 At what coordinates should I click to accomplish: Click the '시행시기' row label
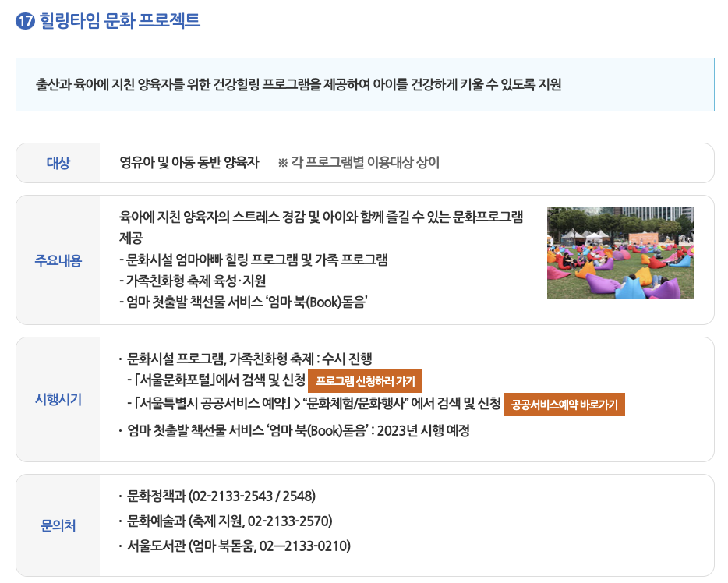pos(58,399)
